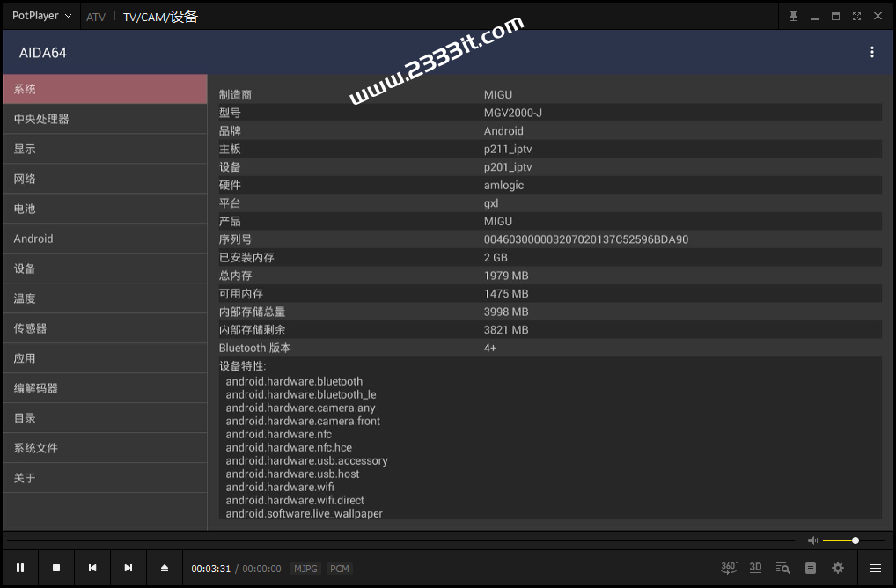Click android.hardware.camera.front feature line

pyautogui.click(x=303, y=421)
